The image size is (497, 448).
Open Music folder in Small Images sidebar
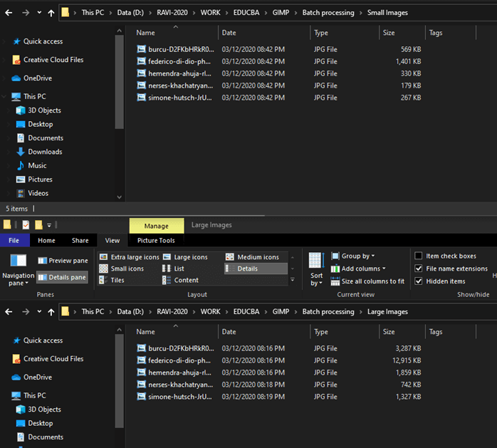coord(31,165)
